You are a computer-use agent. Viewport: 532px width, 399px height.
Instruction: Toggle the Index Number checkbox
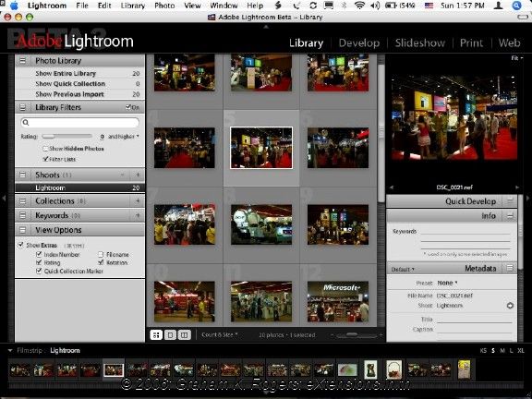click(39, 254)
